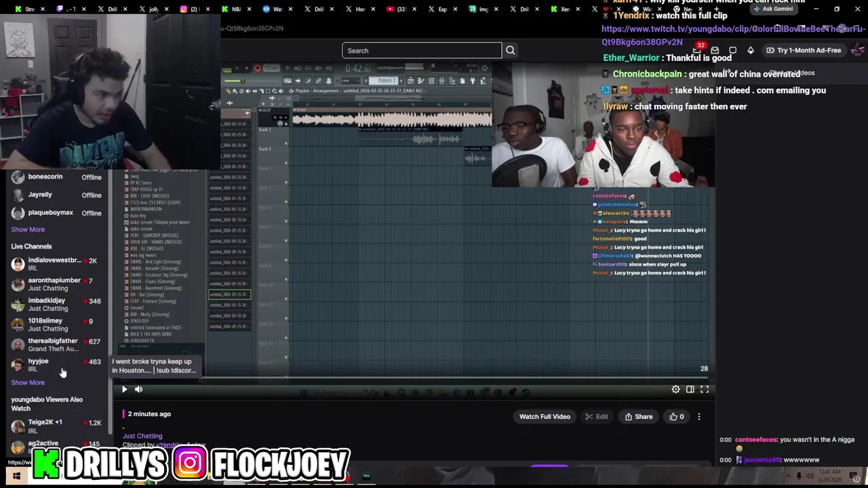Open imbadkidjay live channel
Screen dimensions: 868x488
[56, 304]
